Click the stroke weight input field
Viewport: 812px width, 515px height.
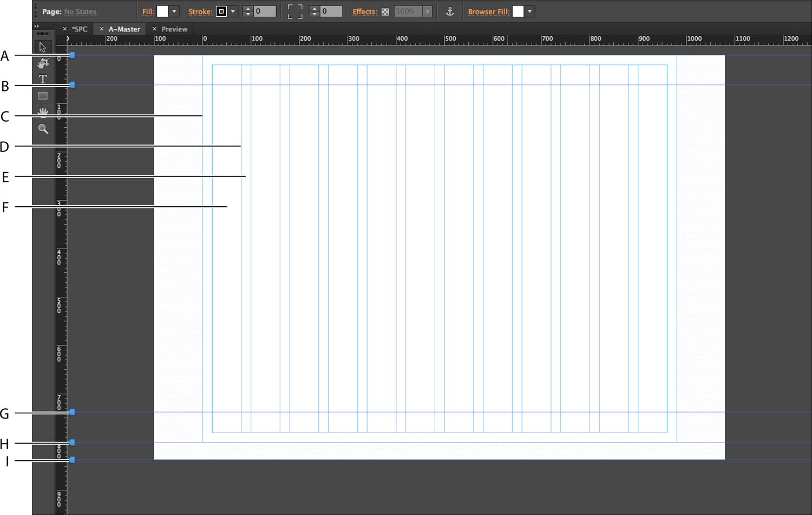265,11
